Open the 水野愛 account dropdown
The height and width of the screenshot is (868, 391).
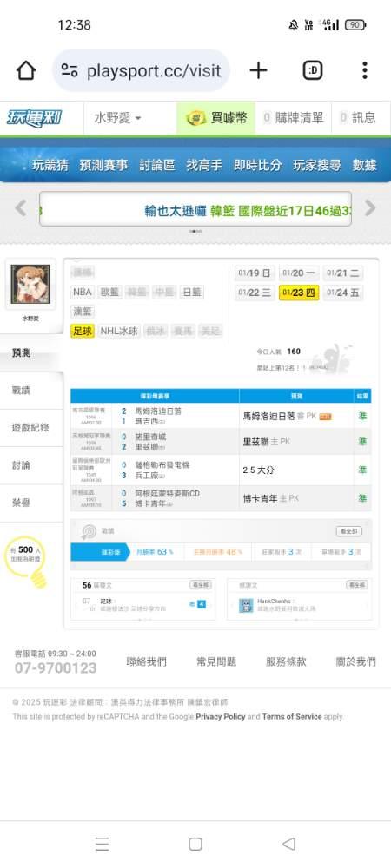click(x=117, y=118)
